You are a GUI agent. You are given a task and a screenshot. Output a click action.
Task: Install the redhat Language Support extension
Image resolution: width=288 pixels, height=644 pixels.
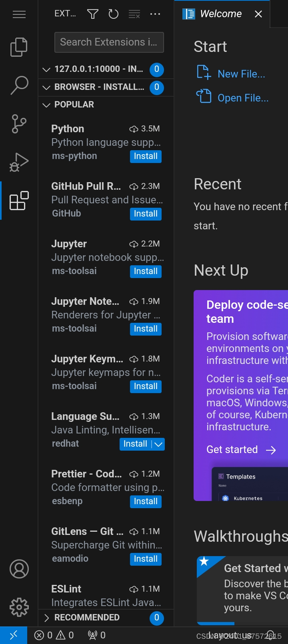point(136,444)
